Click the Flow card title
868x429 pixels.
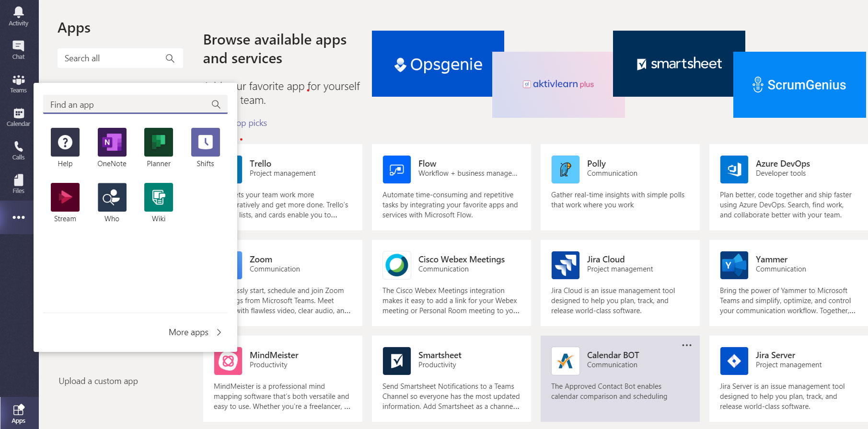pos(427,164)
